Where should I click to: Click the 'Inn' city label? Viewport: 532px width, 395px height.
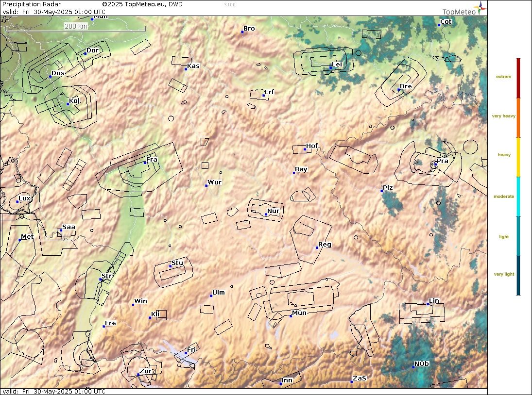pos(287,380)
